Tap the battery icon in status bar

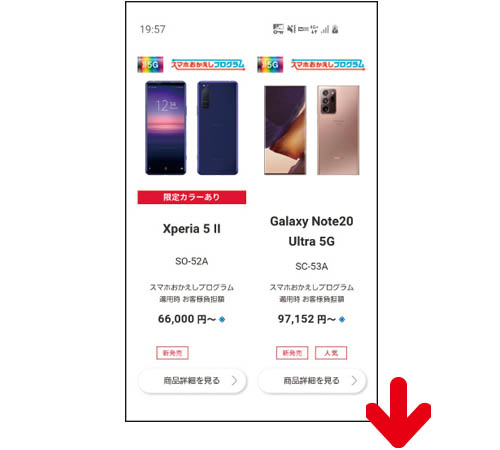coord(335,29)
